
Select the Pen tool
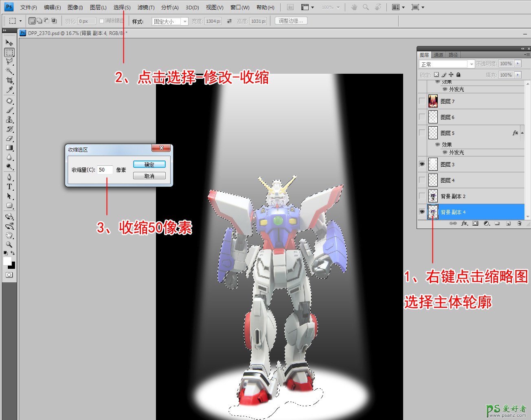pyautogui.click(x=9, y=177)
